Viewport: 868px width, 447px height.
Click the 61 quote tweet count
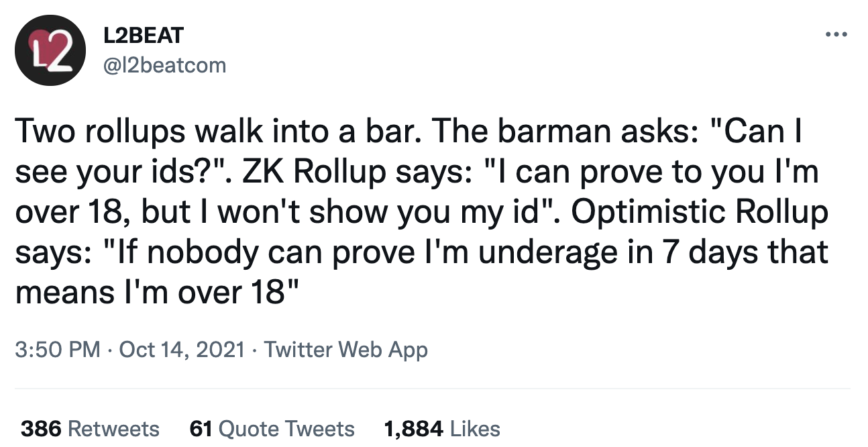pos(201,429)
